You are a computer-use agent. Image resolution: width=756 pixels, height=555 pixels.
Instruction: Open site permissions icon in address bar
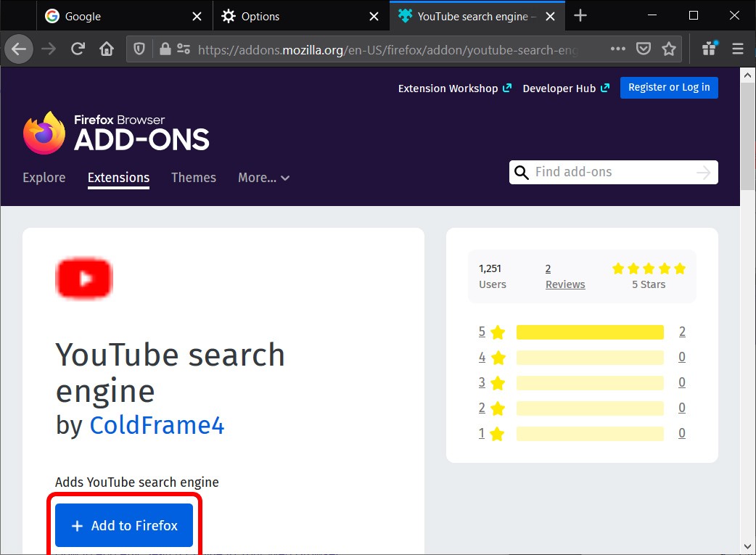(x=184, y=49)
